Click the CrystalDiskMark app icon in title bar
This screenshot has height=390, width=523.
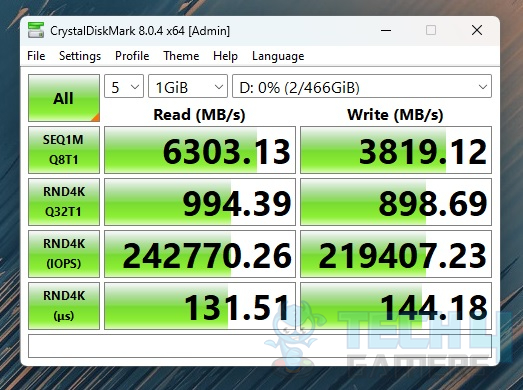36,30
